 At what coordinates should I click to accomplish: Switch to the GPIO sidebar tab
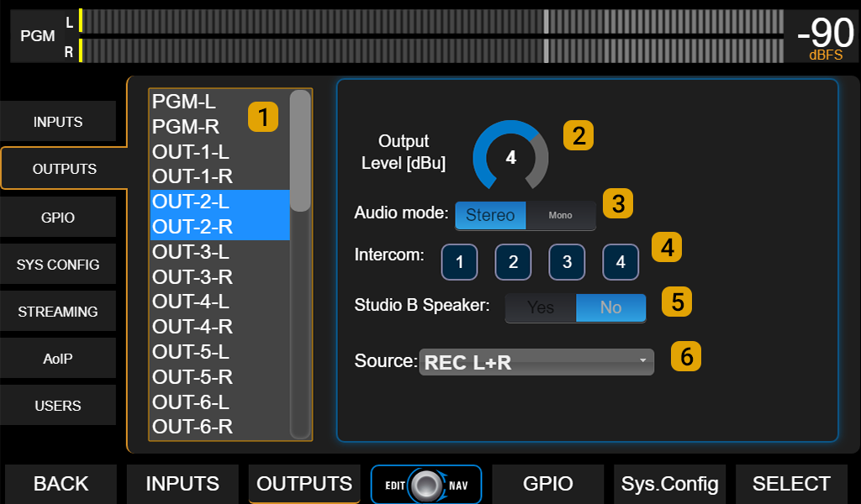[58, 217]
